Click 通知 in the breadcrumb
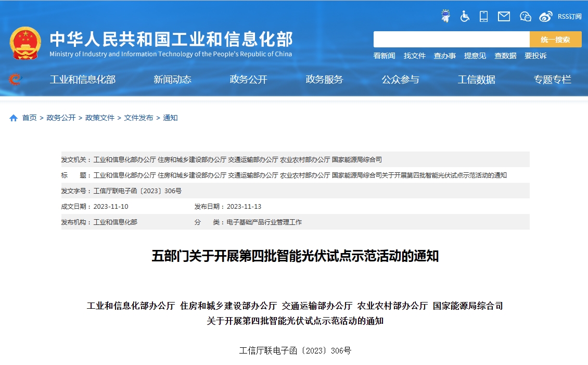The width and height of the screenshot is (588, 365). 170,118
